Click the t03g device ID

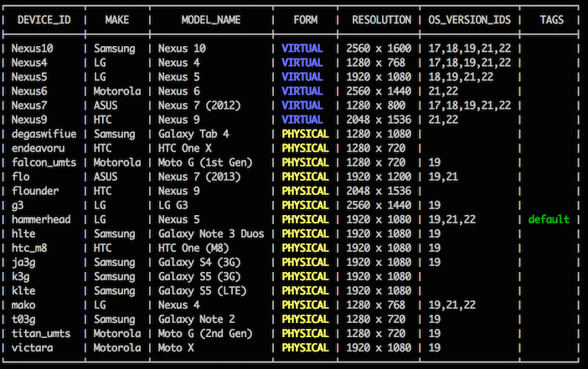point(23,319)
